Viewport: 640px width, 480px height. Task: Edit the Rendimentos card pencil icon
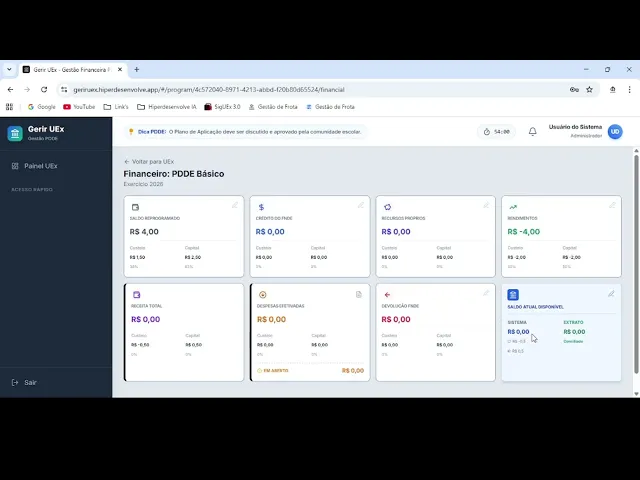click(612, 205)
